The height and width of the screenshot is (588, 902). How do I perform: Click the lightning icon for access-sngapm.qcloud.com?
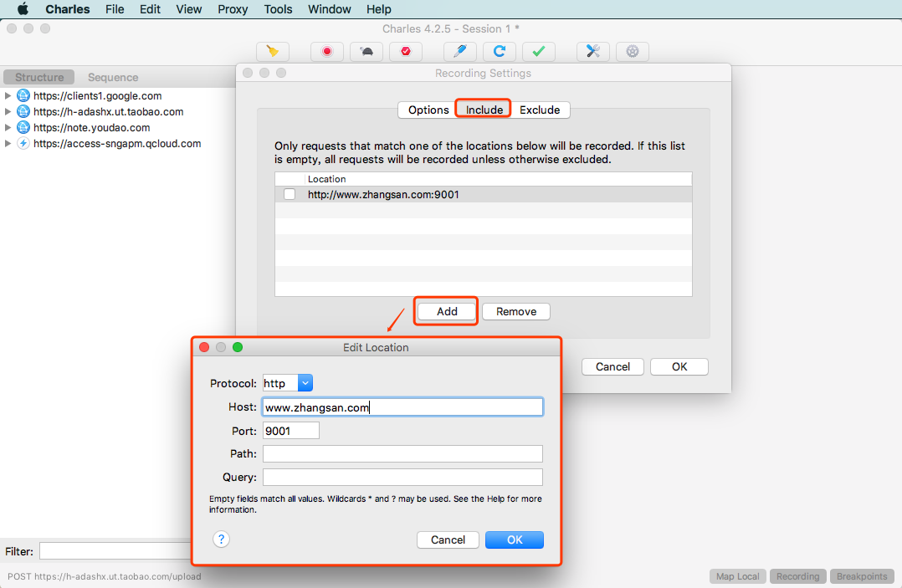click(x=23, y=144)
